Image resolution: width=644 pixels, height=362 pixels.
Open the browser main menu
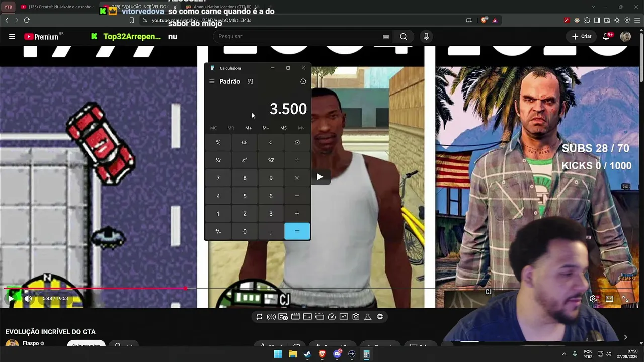coord(637,20)
